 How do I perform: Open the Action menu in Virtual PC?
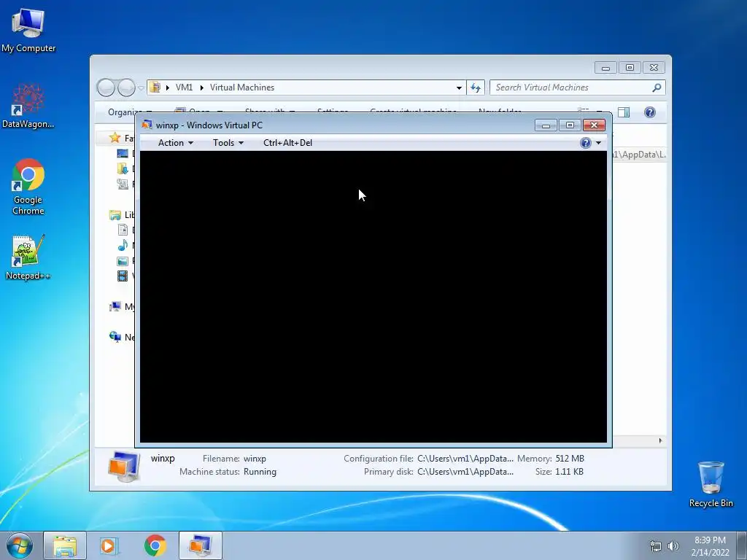click(x=175, y=143)
